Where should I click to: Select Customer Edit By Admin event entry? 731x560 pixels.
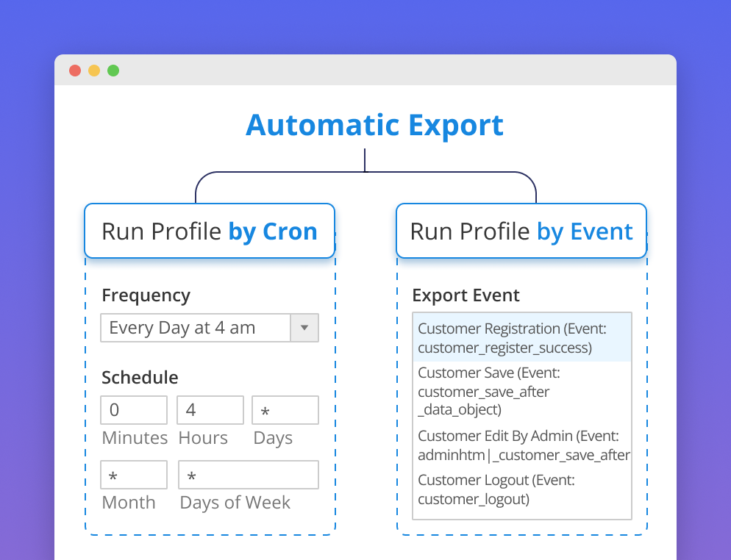[x=524, y=445]
